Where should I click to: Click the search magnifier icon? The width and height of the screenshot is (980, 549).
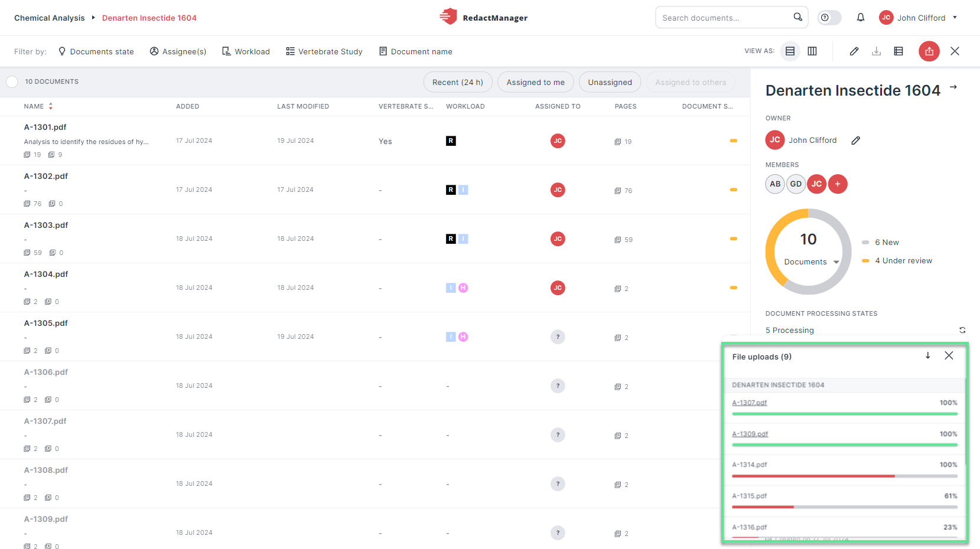point(797,17)
